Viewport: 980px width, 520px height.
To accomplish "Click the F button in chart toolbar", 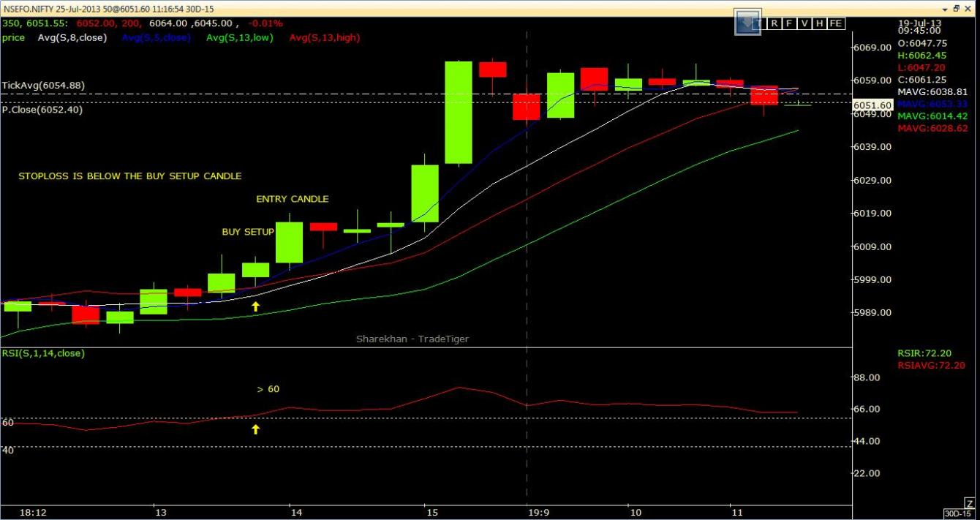I will [x=791, y=23].
